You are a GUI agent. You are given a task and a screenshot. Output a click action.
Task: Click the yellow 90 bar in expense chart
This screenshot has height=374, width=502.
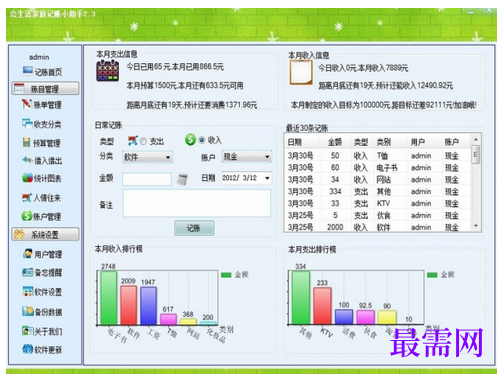[387, 317]
